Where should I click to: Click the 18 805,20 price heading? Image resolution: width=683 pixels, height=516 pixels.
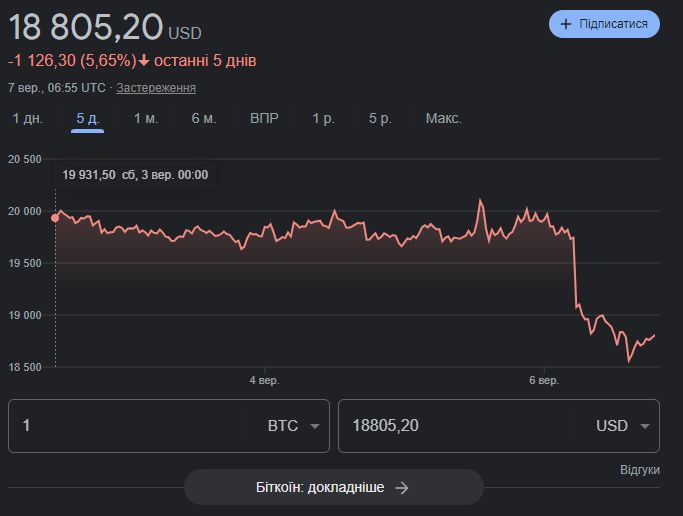coord(85,27)
